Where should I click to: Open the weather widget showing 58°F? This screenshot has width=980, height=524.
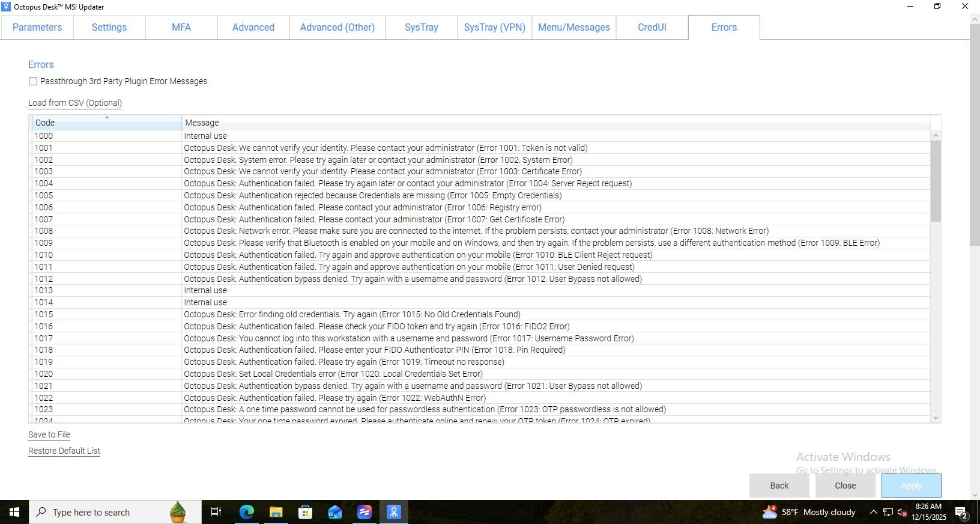(x=808, y=512)
